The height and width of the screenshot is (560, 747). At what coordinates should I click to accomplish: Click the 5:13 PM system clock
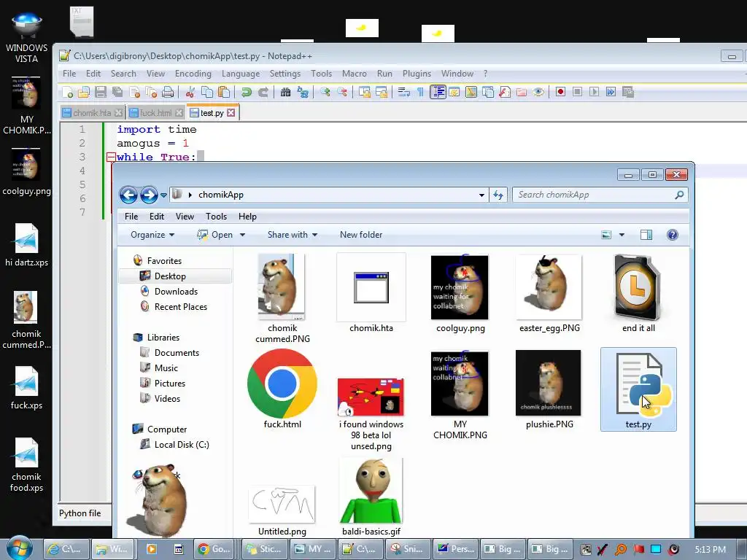(710, 550)
